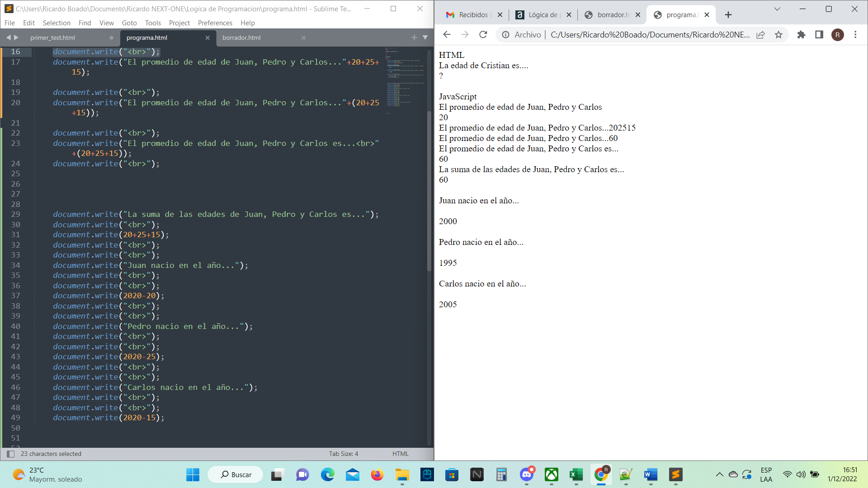Add a new tab with plus icon
The image size is (868, 488).
(414, 38)
